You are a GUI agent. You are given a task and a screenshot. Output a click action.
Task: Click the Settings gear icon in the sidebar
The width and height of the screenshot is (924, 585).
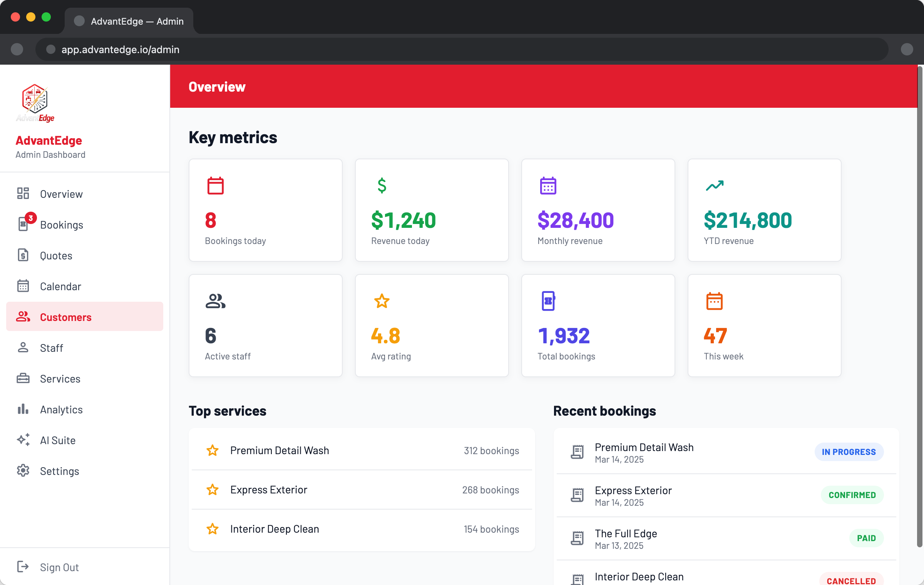pos(23,470)
